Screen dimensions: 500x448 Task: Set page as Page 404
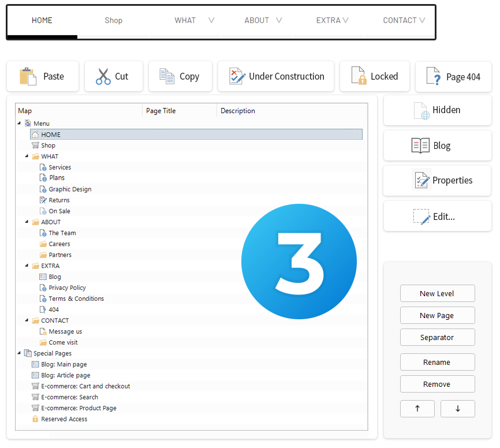coord(433,76)
